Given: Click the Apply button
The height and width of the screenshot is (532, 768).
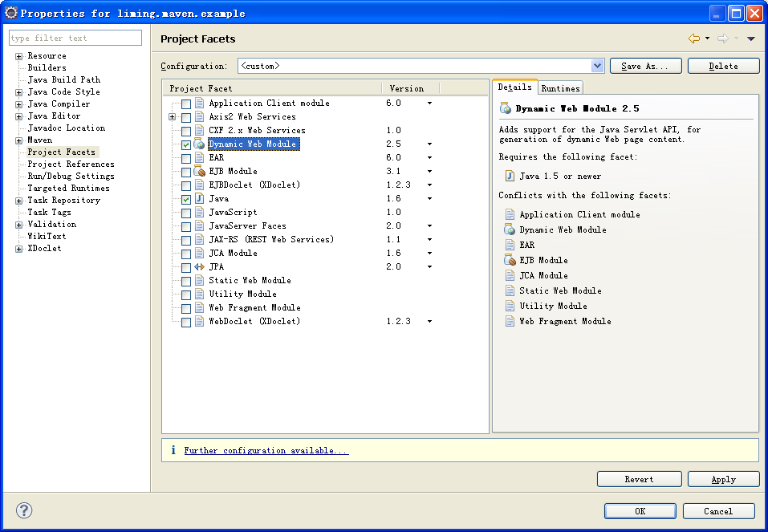Looking at the screenshot, I should (x=723, y=479).
